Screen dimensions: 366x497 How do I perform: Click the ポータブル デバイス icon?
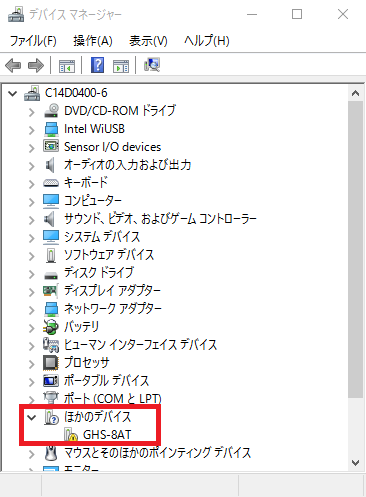click(x=51, y=381)
